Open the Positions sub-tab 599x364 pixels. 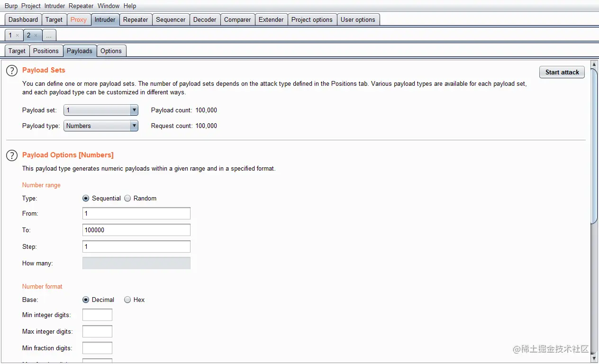click(46, 51)
